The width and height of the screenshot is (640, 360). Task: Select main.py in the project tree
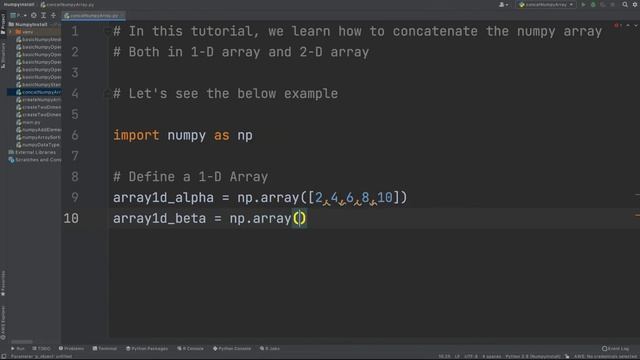tap(28, 122)
